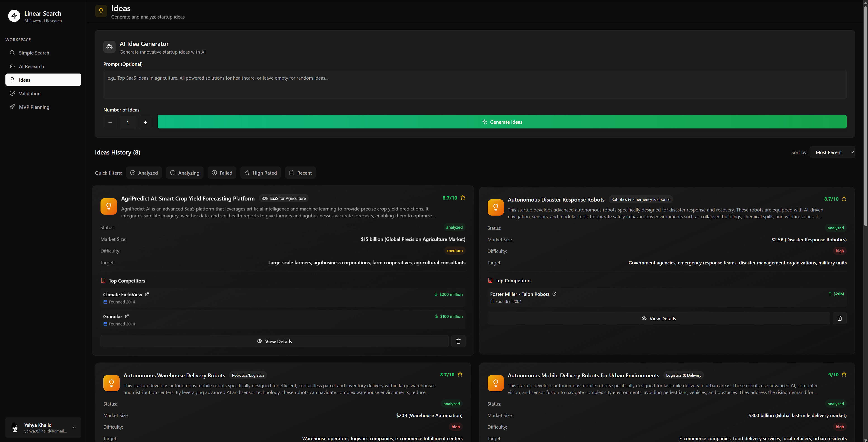Delete the Autonomous Disaster Response Robots idea

[x=839, y=318]
